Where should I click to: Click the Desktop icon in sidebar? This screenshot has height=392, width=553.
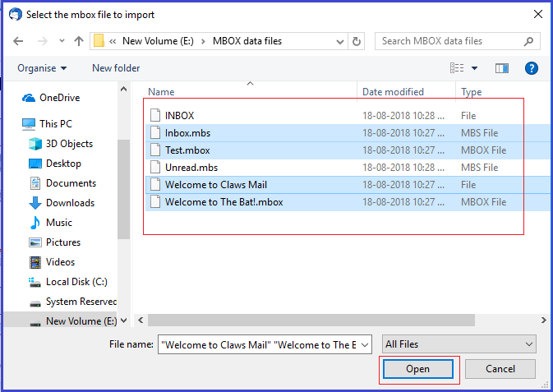pyautogui.click(x=35, y=164)
